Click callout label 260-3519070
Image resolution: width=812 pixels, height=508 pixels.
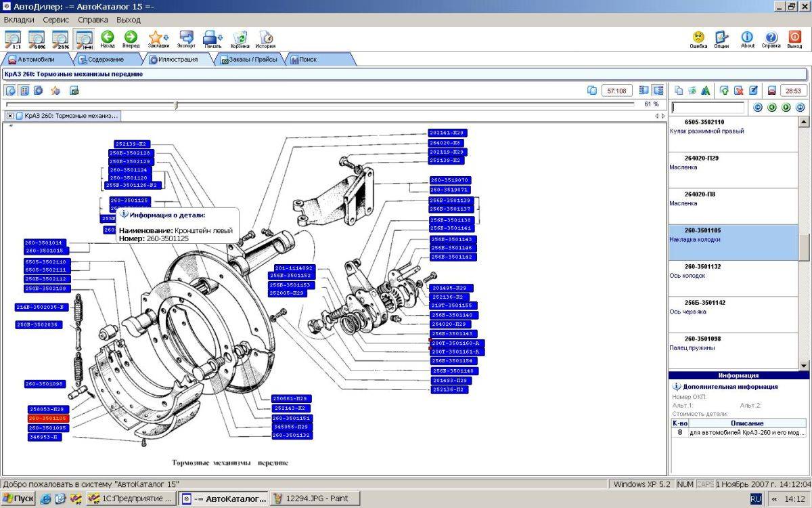(449, 180)
